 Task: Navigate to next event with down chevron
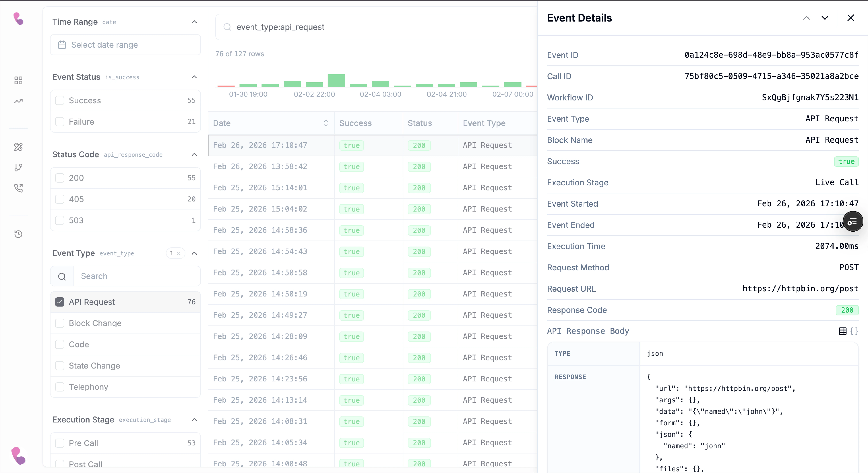tap(825, 18)
